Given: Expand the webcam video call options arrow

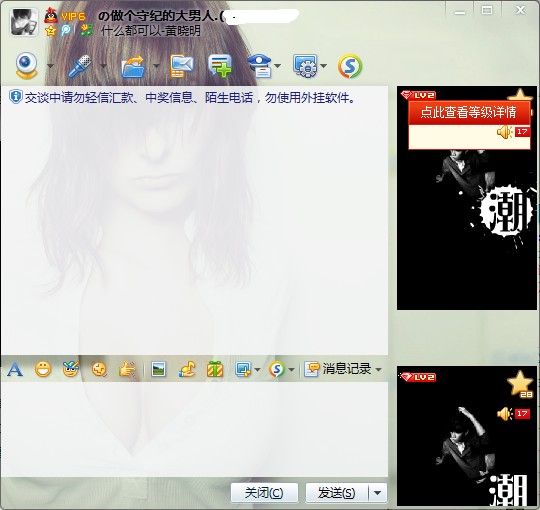Looking at the screenshot, I should (50, 66).
